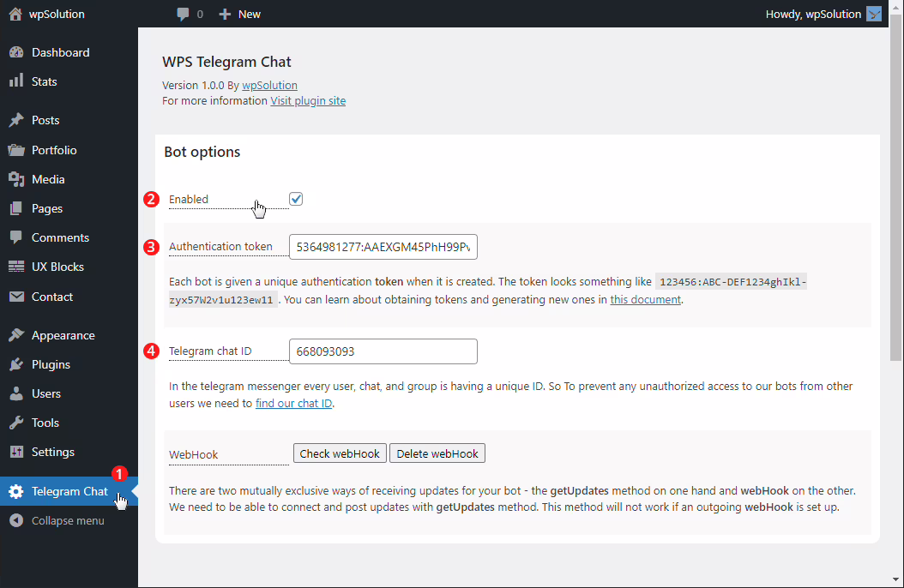This screenshot has height=588, width=904.
Task: Open Stats via its bar chart icon
Action: click(x=16, y=81)
